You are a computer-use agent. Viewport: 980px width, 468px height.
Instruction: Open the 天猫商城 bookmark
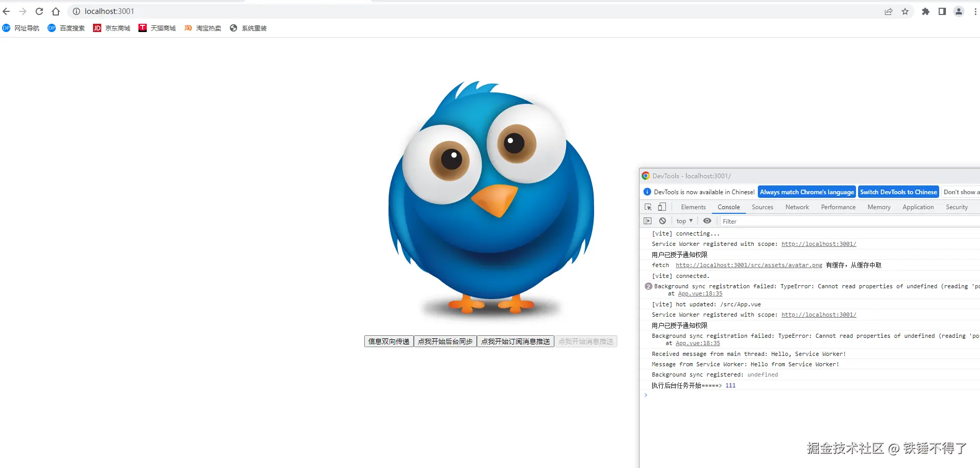(x=158, y=28)
